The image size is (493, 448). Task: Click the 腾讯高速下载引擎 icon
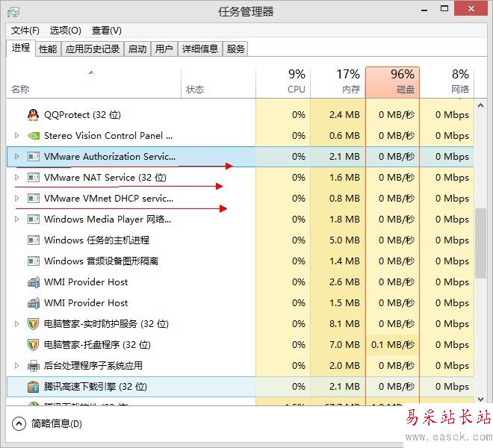coord(33,387)
